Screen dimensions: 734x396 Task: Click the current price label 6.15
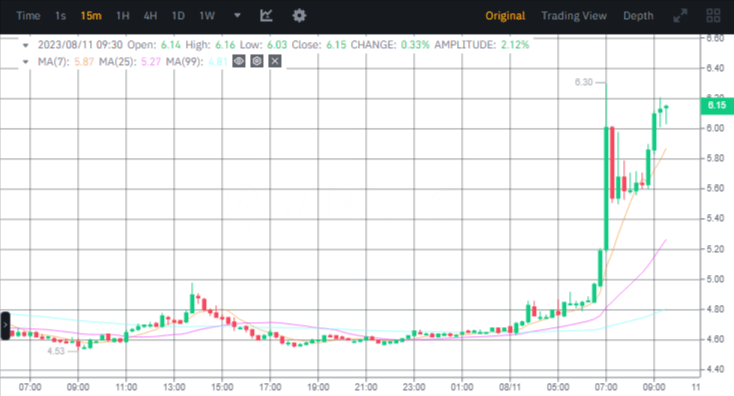[717, 105]
